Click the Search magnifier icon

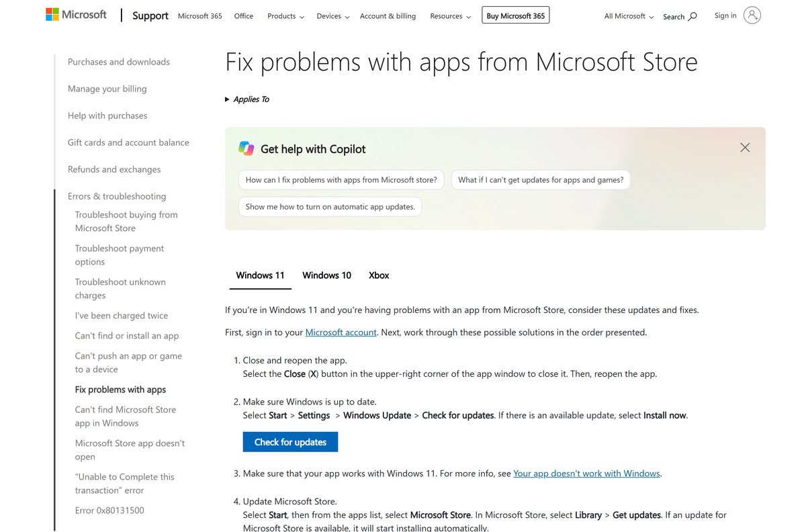point(692,16)
